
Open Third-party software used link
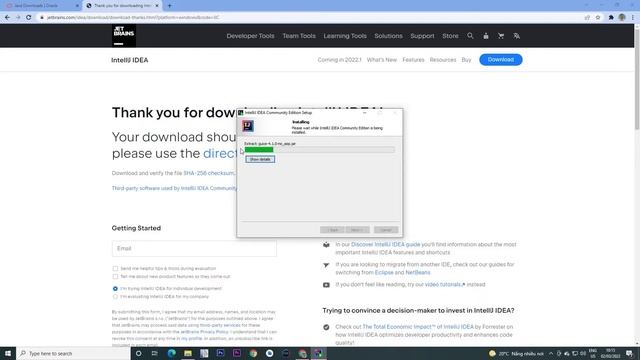click(174, 188)
